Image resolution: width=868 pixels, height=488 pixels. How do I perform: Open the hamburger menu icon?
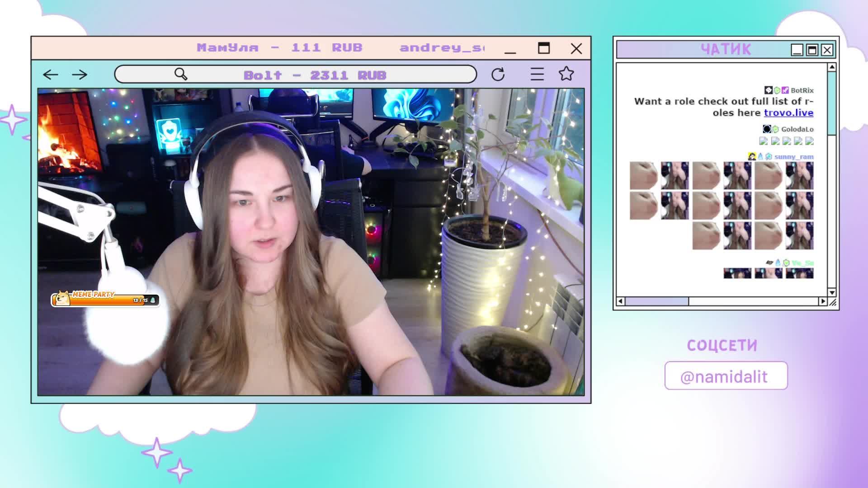pyautogui.click(x=537, y=74)
